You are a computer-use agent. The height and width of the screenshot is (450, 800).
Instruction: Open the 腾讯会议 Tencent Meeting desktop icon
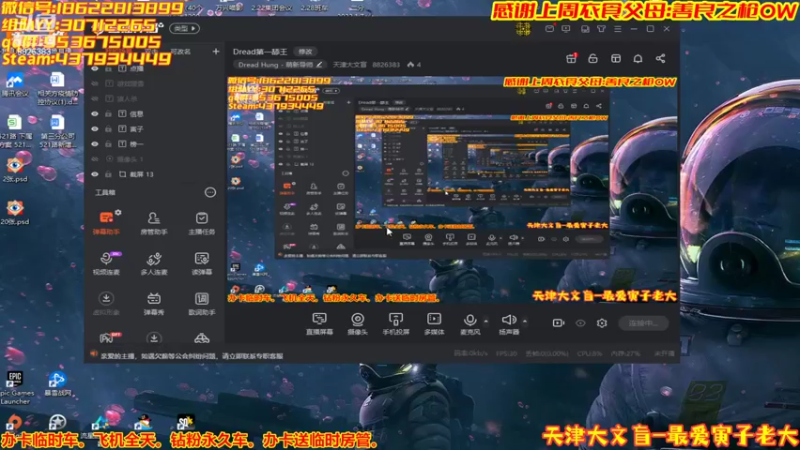click(x=15, y=85)
